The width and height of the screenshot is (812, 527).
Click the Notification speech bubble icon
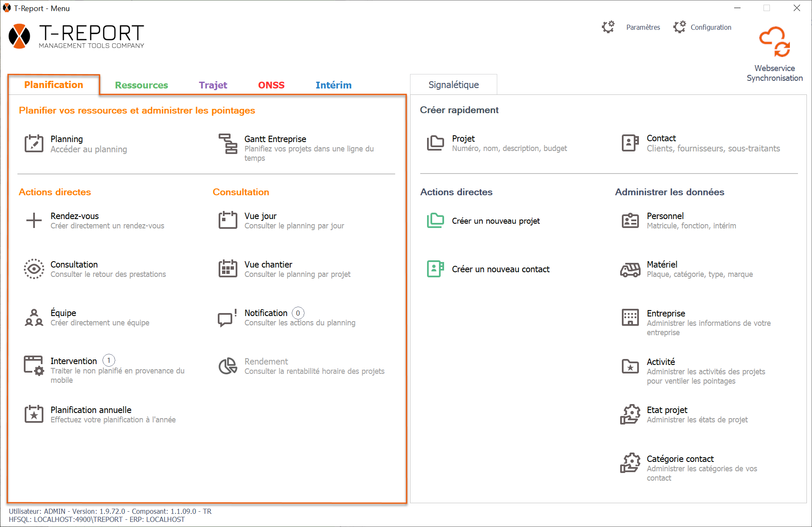tap(227, 317)
